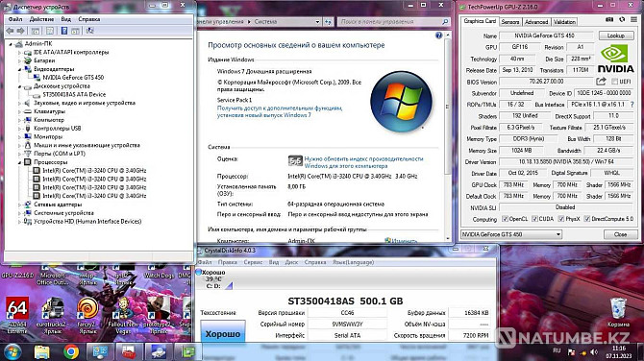The width and height of the screenshot is (644, 361).
Task: Click the update performance index link
Action: 363,162
